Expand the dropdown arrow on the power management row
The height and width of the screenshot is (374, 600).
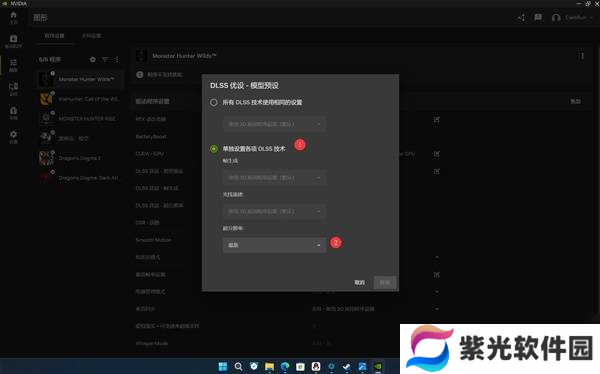(x=436, y=292)
